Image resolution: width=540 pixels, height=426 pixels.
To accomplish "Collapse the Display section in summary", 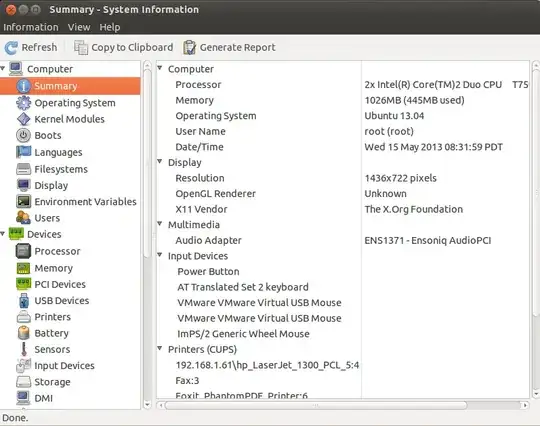I will pyautogui.click(x=160, y=162).
